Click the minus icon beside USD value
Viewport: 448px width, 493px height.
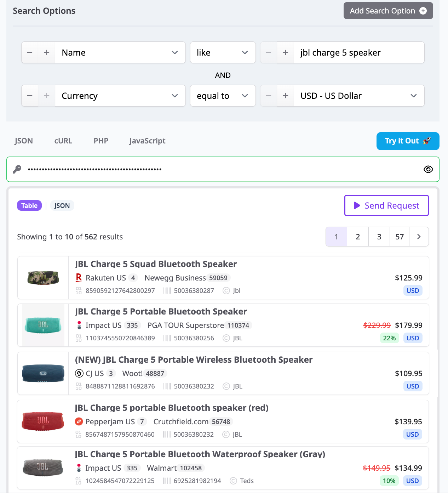click(x=269, y=96)
